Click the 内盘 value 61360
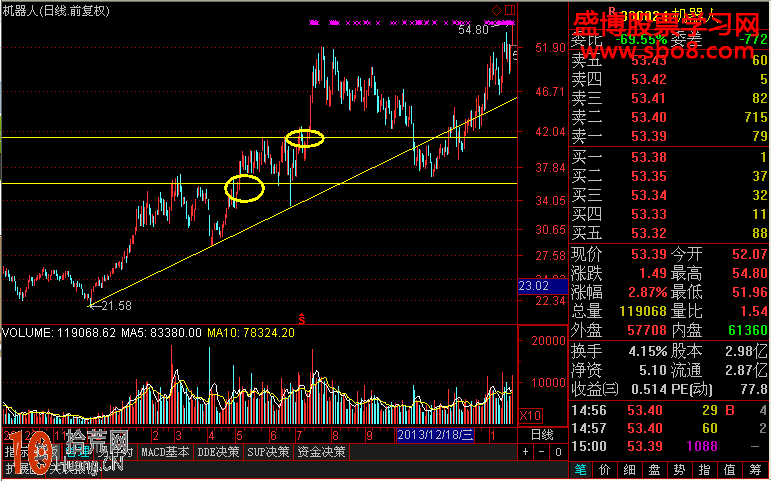This screenshot has width=771, height=481. click(748, 330)
